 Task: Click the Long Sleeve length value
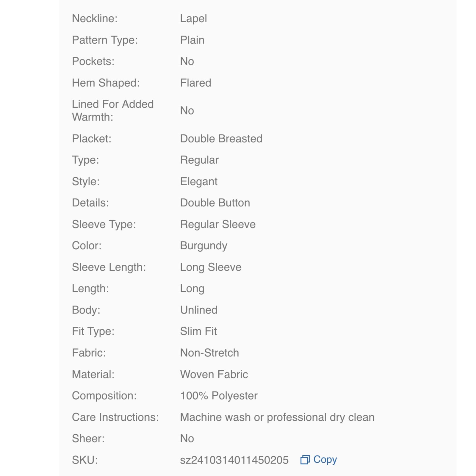pos(211,267)
